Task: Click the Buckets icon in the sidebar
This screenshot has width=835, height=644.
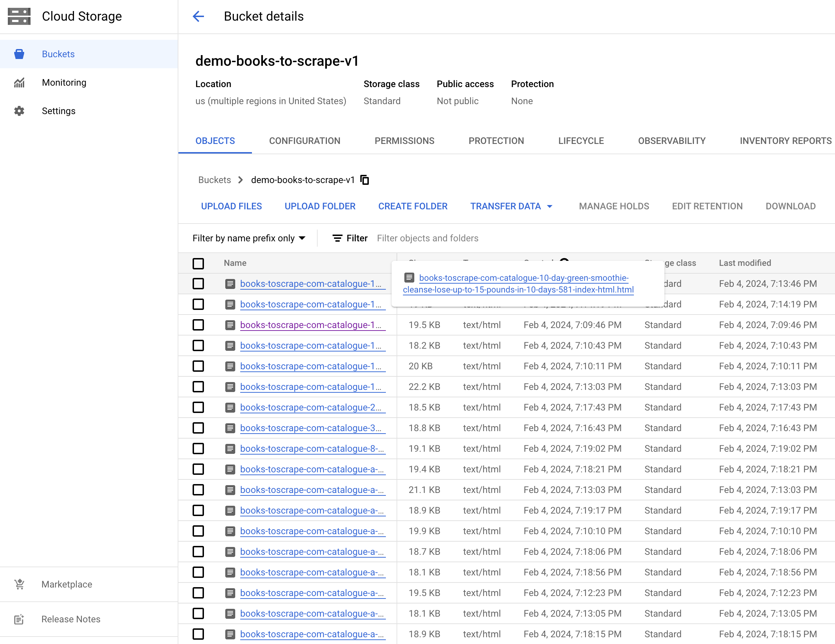Action: pyautogui.click(x=19, y=54)
